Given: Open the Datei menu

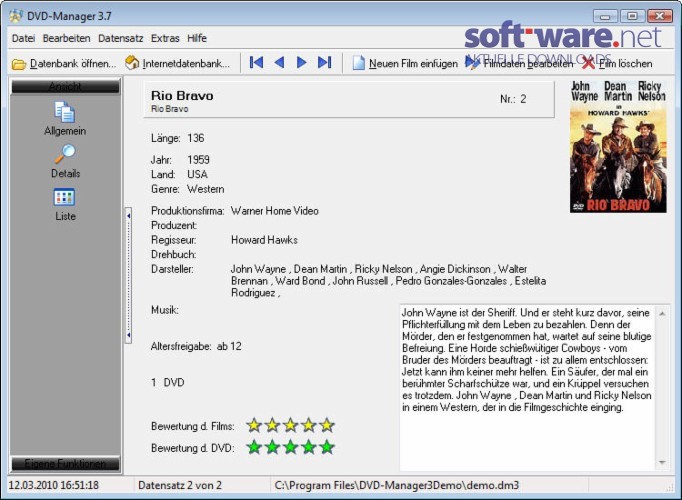Looking at the screenshot, I should (23, 38).
